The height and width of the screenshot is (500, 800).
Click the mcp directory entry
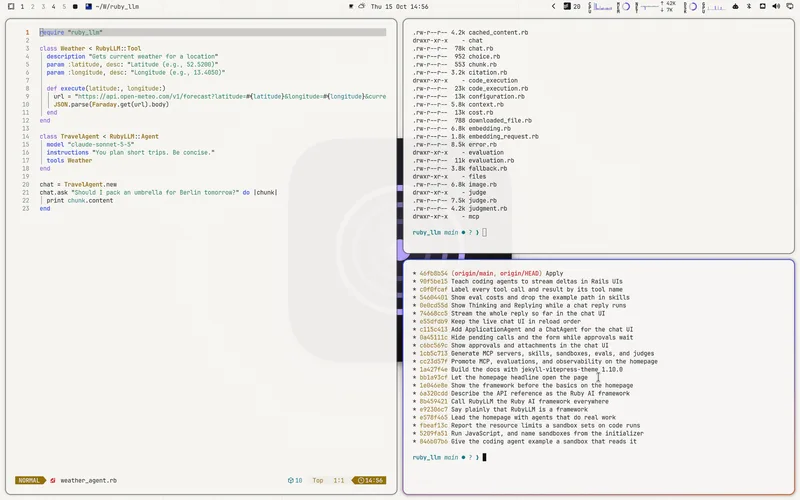pyautogui.click(x=474, y=216)
